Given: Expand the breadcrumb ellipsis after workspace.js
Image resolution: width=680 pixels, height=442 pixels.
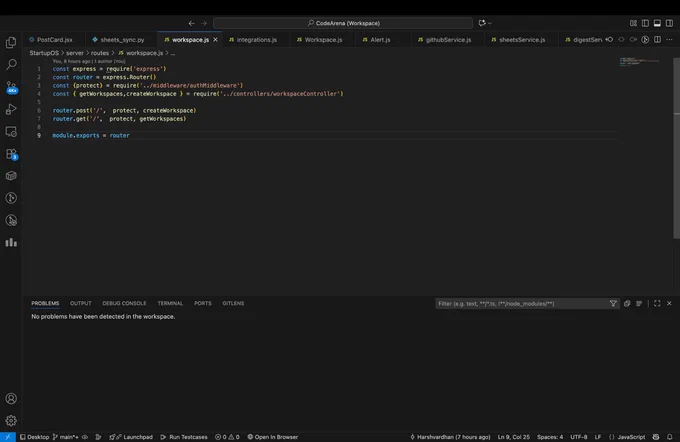Looking at the screenshot, I should pyautogui.click(x=173, y=53).
